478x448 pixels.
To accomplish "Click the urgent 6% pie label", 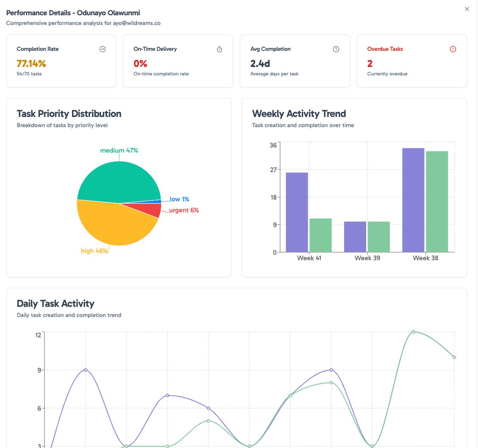I will pyautogui.click(x=184, y=210).
